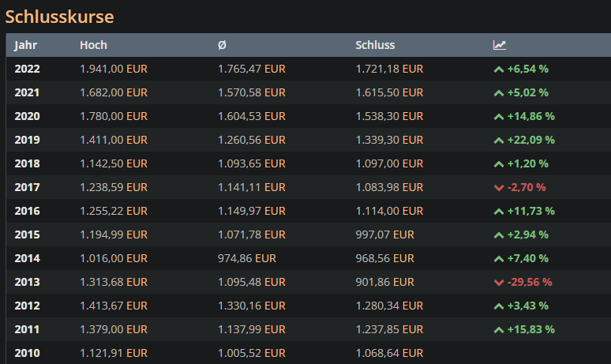
Task: Select the 2010 year row label
Action: [x=27, y=353]
